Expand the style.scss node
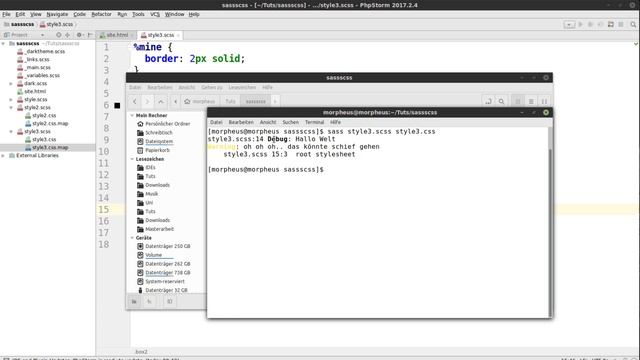The width and height of the screenshot is (640, 360). click(x=11, y=100)
